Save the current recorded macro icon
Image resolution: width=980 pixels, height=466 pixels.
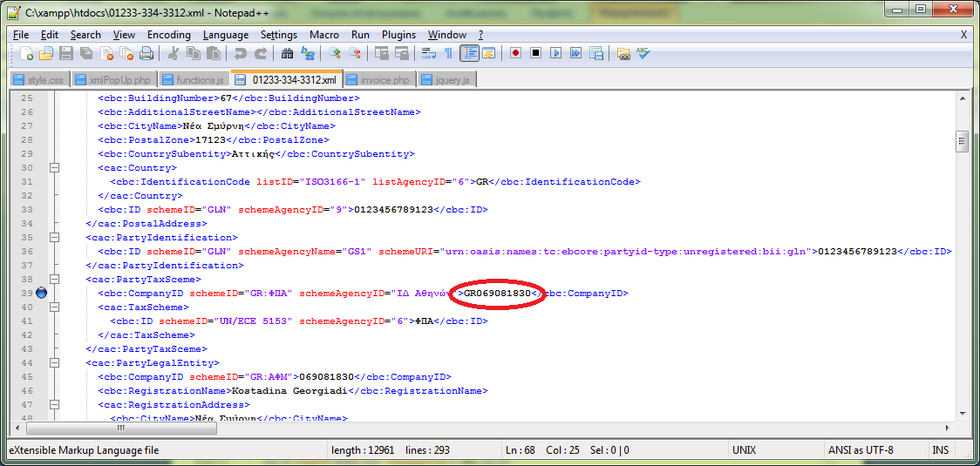pyautogui.click(x=595, y=54)
